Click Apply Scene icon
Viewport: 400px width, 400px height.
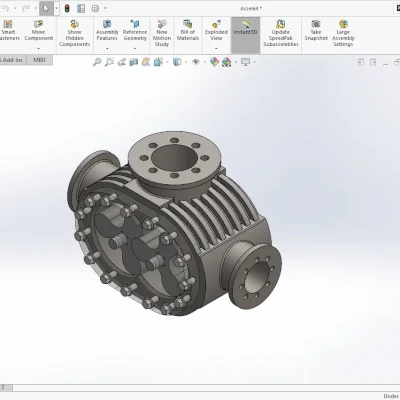pyautogui.click(x=227, y=62)
